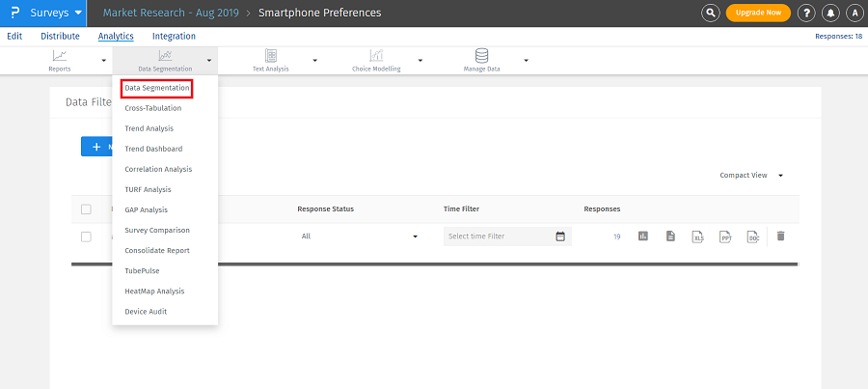Open the bar chart dashboard icon
This screenshot has width=868, height=389.
643,236
